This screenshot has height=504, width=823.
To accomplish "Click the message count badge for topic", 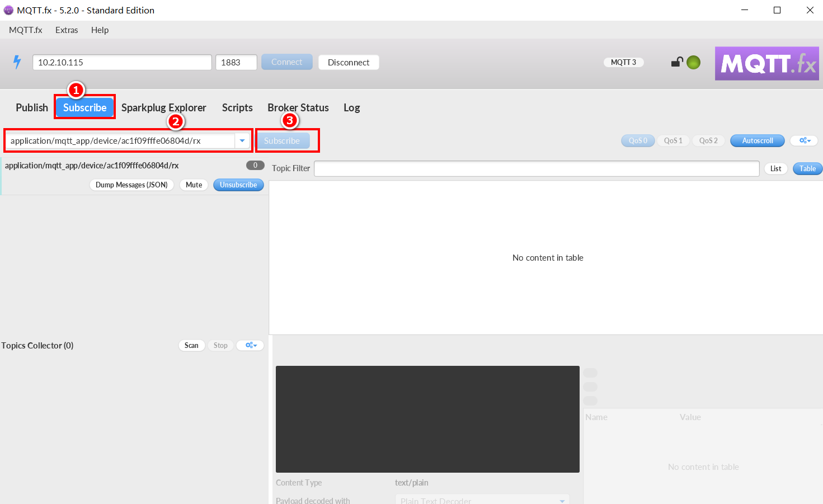I will pyautogui.click(x=255, y=166).
